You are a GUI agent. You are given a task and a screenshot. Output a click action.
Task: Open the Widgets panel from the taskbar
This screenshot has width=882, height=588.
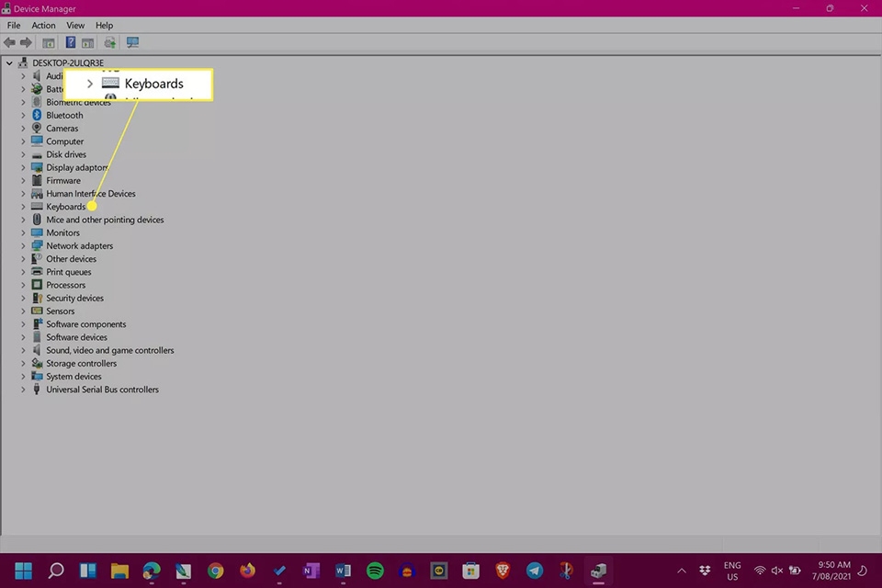pos(88,571)
